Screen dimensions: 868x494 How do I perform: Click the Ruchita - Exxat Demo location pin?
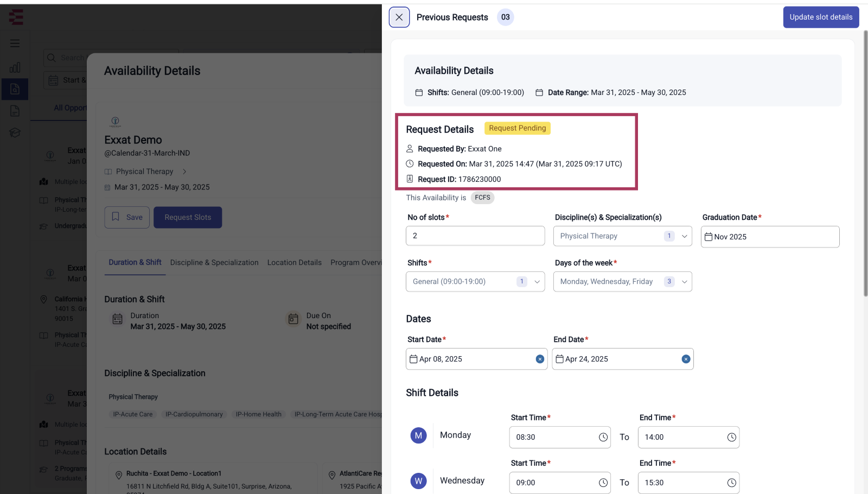tap(119, 475)
